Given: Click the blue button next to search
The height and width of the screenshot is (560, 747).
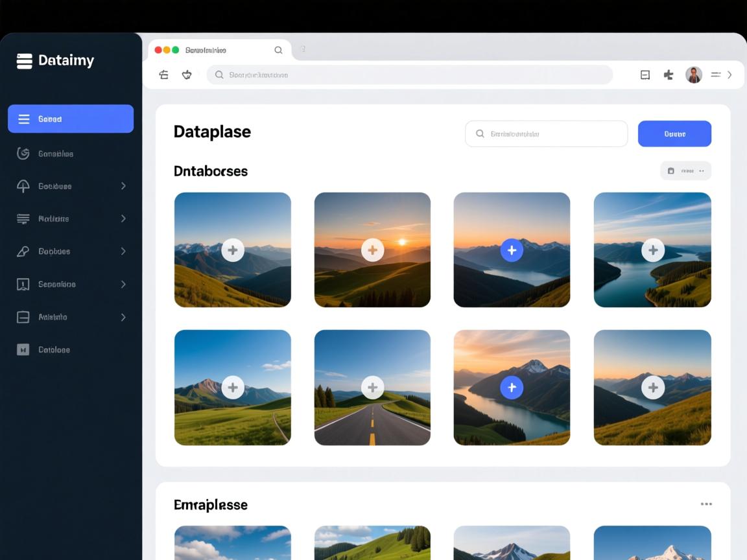Looking at the screenshot, I should [674, 134].
